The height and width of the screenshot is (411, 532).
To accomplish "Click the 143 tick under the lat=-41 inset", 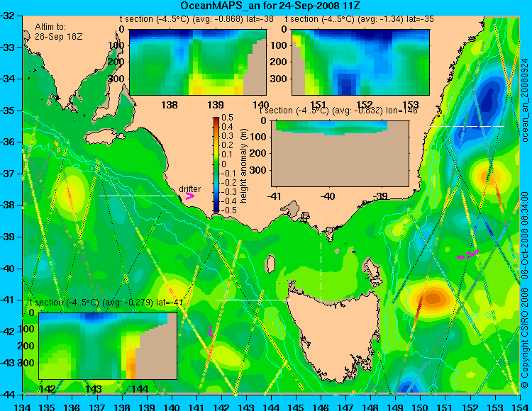I will point(94,388).
